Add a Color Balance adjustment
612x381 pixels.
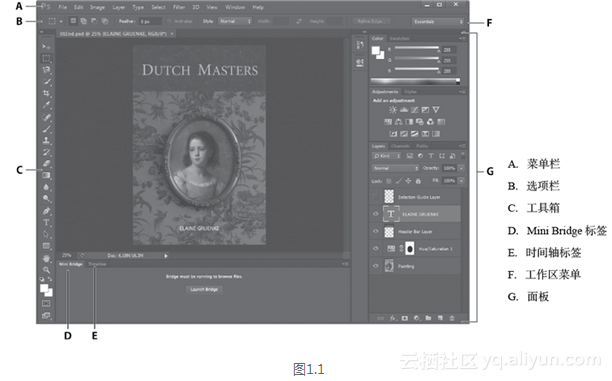coord(399,122)
